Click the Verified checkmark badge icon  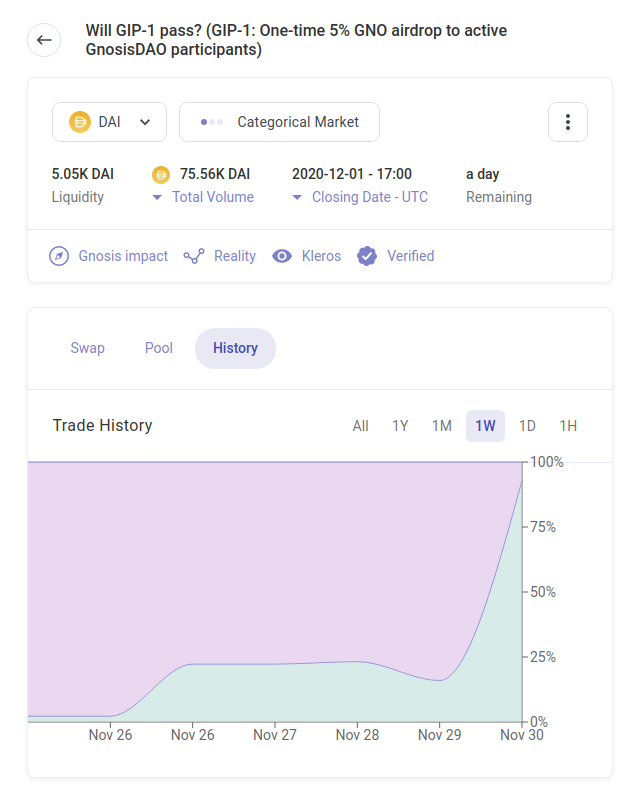(367, 256)
